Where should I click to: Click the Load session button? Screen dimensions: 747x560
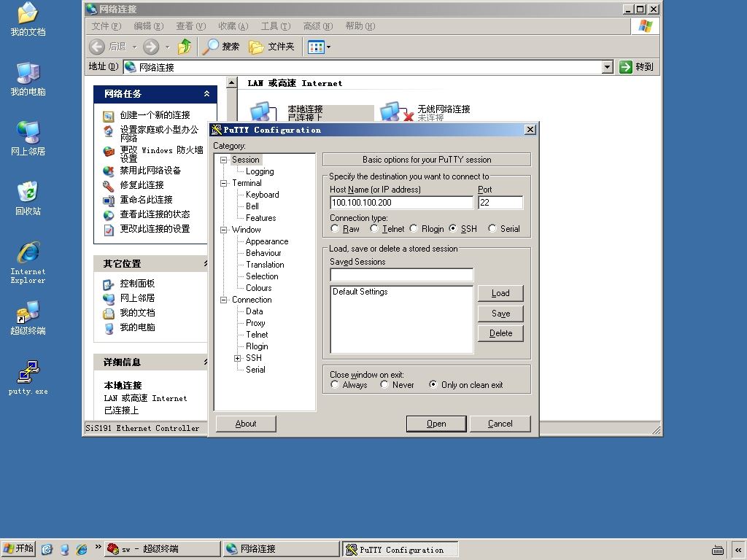pyautogui.click(x=500, y=293)
